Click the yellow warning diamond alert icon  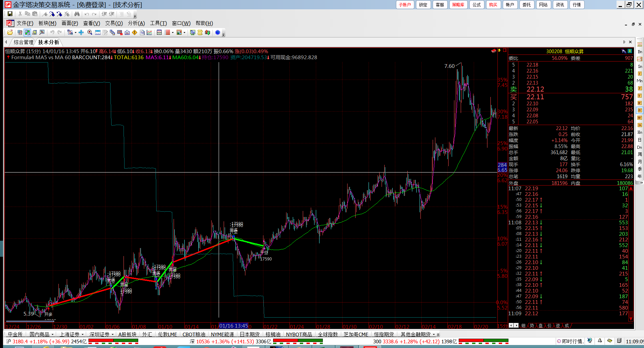pos(135,32)
